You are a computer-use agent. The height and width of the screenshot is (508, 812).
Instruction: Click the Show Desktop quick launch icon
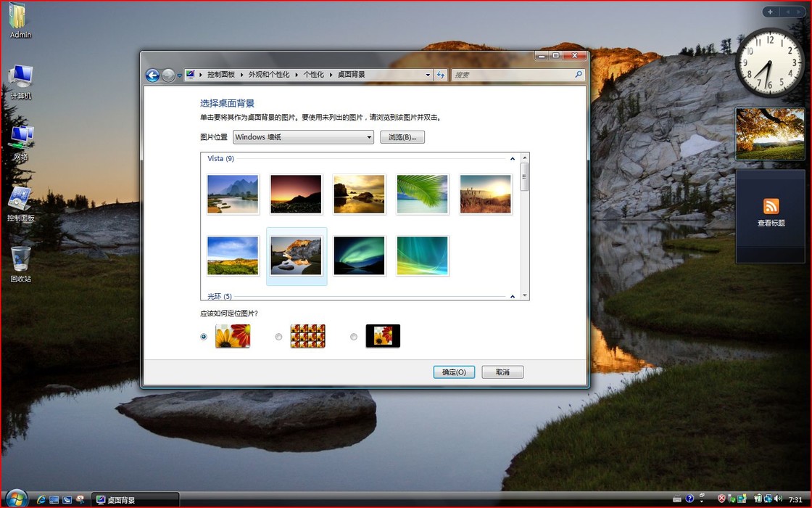coord(54,500)
